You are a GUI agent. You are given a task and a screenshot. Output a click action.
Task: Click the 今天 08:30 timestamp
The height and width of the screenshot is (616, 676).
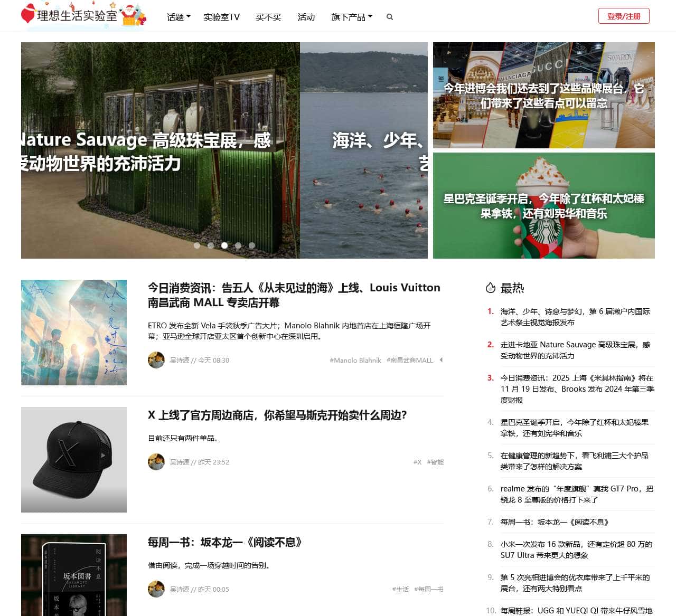pyautogui.click(x=213, y=361)
